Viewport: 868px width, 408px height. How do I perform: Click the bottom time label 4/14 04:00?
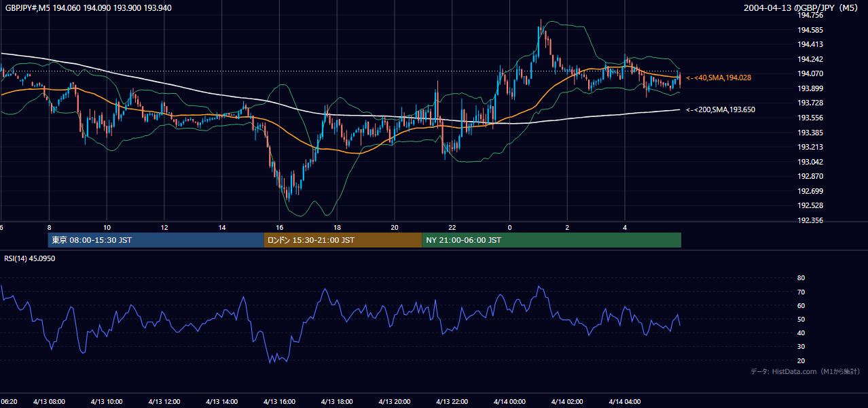pyautogui.click(x=625, y=402)
